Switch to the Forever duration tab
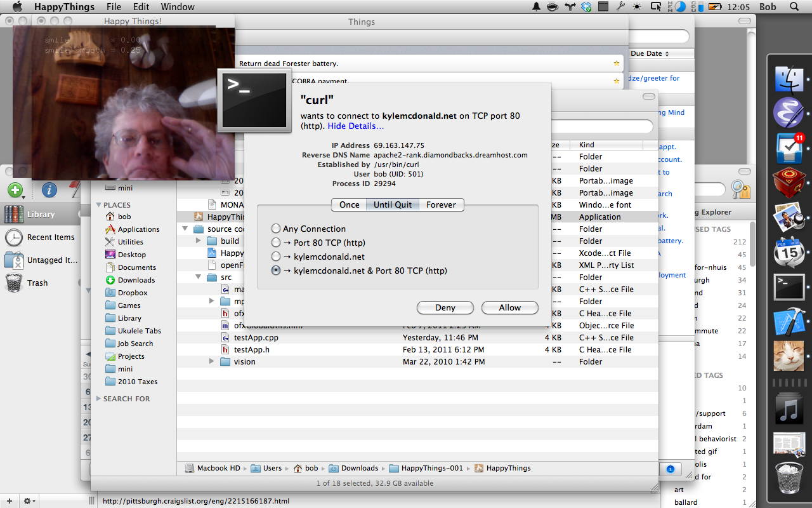This screenshot has width=812, height=508. (441, 204)
